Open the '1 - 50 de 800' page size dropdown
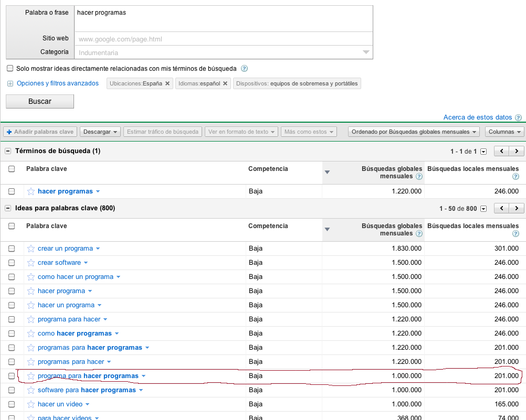 pyautogui.click(x=483, y=209)
